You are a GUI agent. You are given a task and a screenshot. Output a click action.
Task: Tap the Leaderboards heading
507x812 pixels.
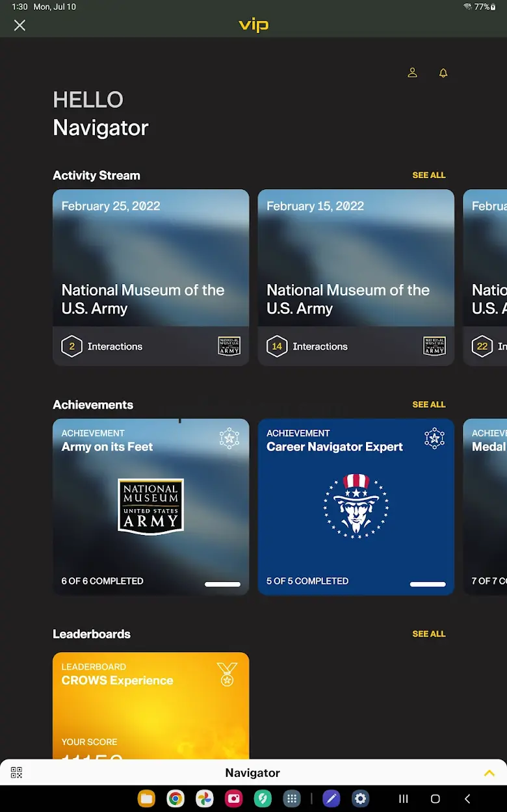click(92, 634)
